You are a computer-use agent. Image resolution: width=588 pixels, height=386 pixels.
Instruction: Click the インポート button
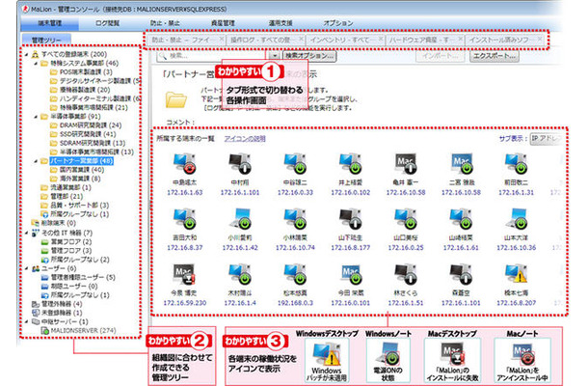tap(441, 56)
